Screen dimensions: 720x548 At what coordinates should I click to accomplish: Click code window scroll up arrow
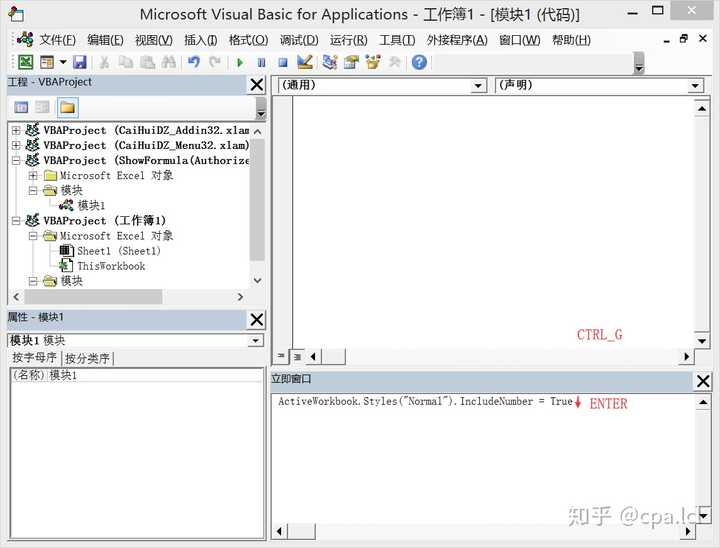point(702,108)
